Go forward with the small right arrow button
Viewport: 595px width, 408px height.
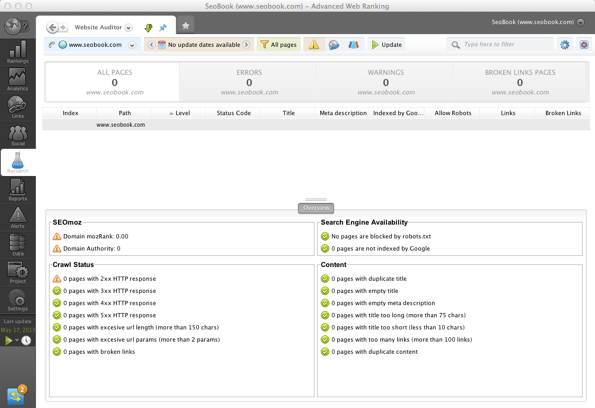[x=63, y=27]
